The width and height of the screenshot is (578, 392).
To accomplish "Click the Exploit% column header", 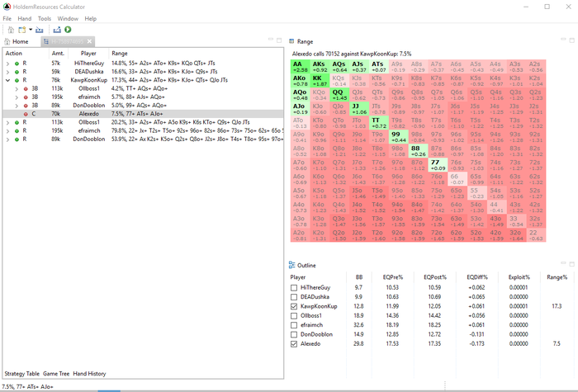I will [x=519, y=277].
